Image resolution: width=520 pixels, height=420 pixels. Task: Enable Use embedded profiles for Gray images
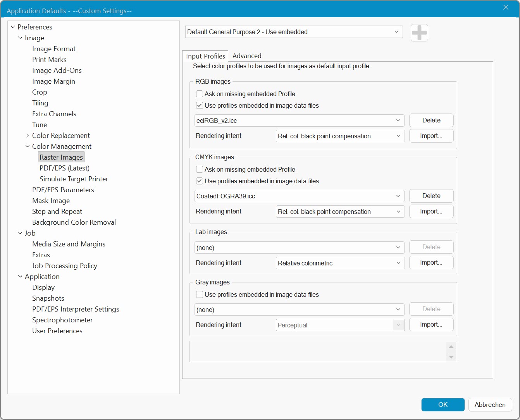(x=200, y=294)
